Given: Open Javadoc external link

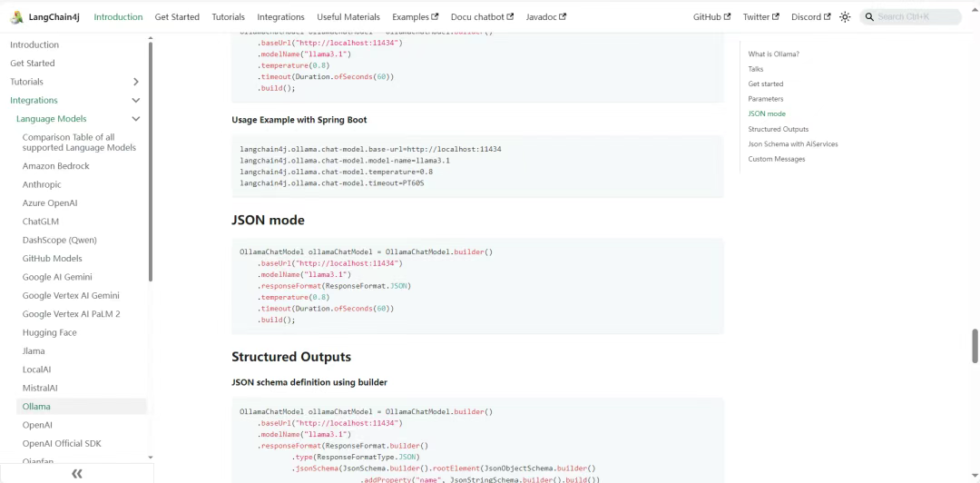Looking at the screenshot, I should pos(546,17).
